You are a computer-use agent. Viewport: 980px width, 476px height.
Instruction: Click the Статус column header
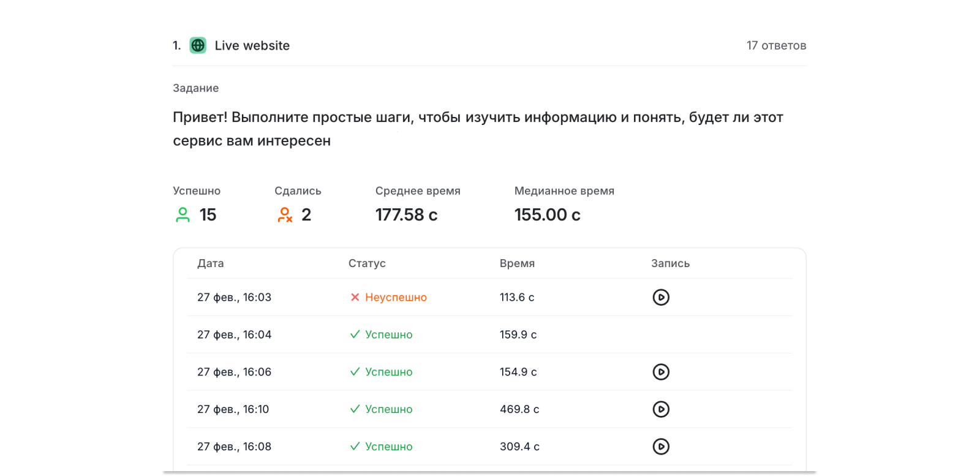tap(367, 263)
